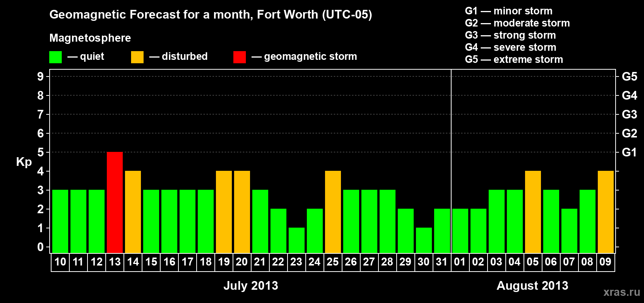Viewport: 644px width, 303px height.
Task: Click the 'Magnetosphere' heading
Action: point(90,38)
